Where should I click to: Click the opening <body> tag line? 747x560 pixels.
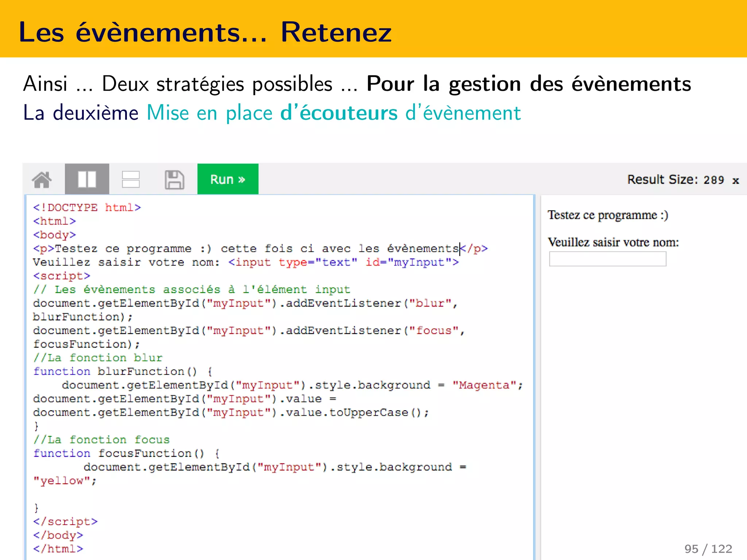tap(54, 235)
